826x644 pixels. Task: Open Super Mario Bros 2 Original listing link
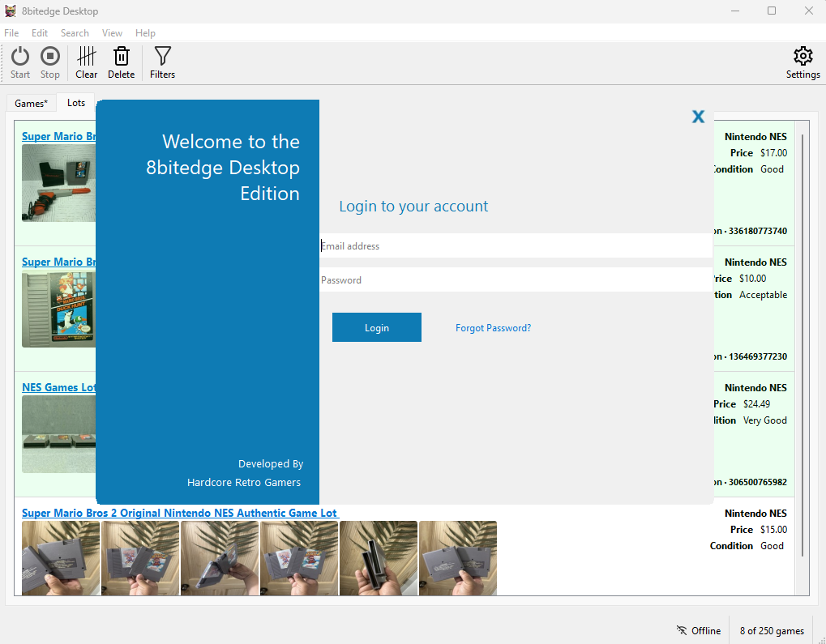pyautogui.click(x=179, y=513)
